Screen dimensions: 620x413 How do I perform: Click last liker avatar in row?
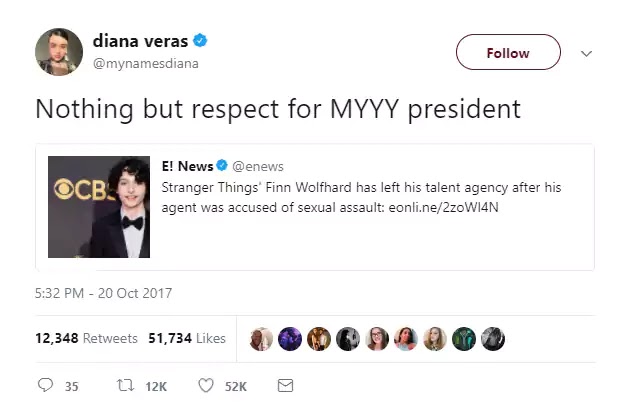pos(493,339)
